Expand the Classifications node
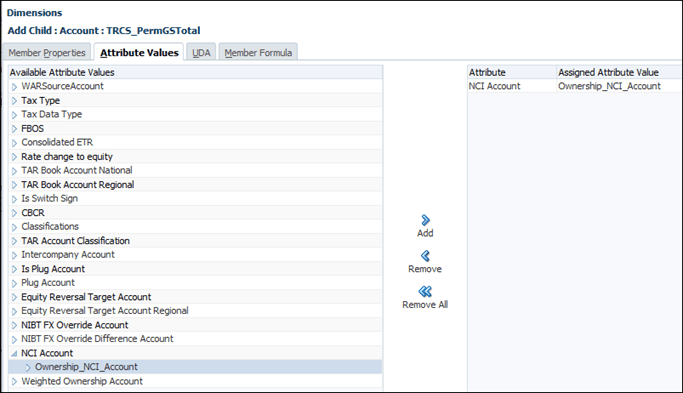 click(x=14, y=227)
